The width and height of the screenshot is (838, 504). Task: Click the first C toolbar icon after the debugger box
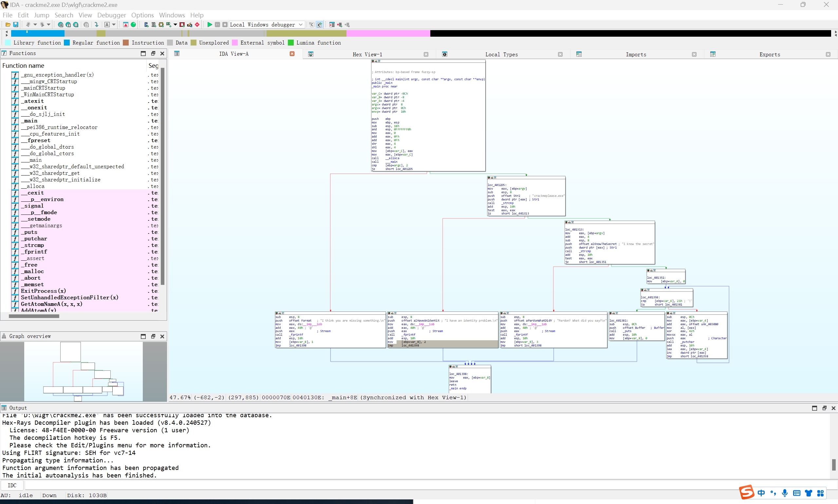tap(312, 25)
